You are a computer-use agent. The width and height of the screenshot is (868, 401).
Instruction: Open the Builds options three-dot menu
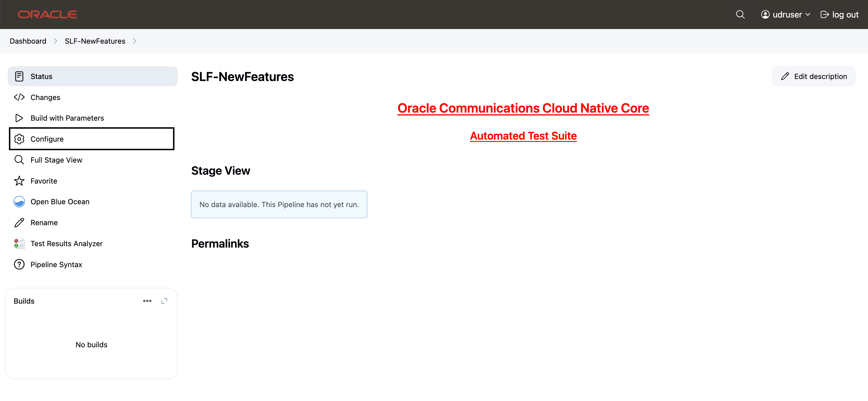pyautogui.click(x=147, y=301)
